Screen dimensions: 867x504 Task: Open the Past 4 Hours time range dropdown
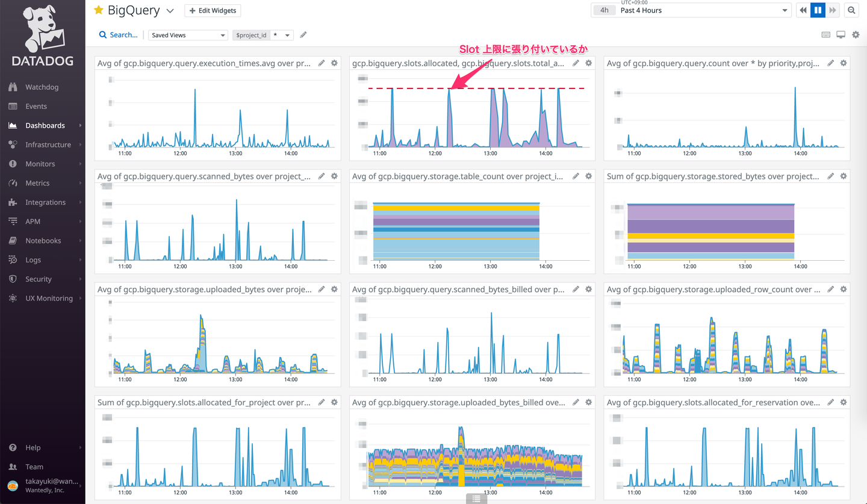[x=690, y=10]
